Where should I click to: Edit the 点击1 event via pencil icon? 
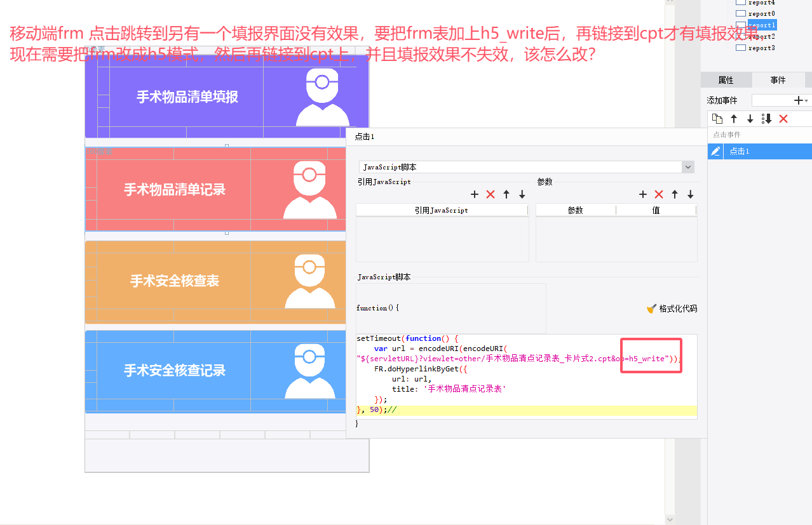[x=716, y=151]
